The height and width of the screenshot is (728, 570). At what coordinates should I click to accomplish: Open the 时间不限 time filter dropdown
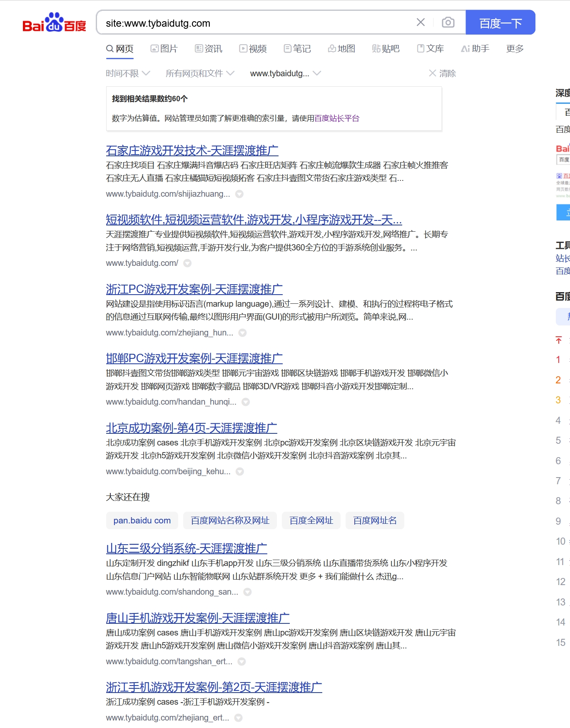click(128, 73)
